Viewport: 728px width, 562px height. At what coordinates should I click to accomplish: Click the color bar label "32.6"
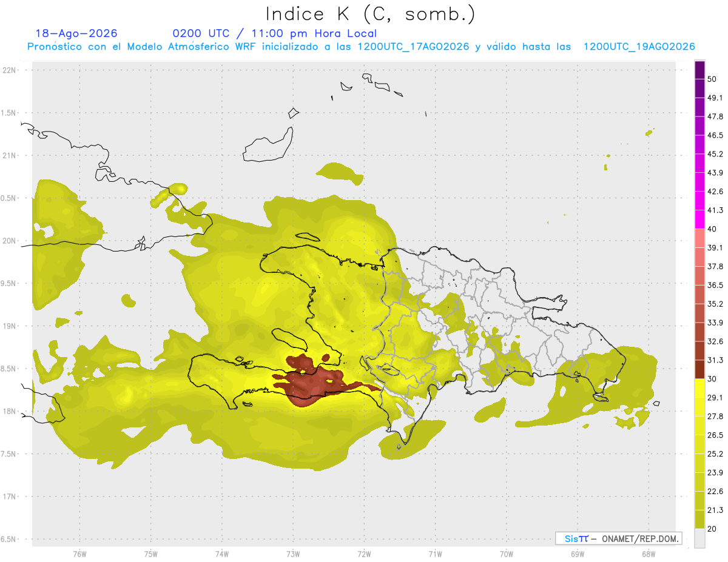click(x=715, y=341)
